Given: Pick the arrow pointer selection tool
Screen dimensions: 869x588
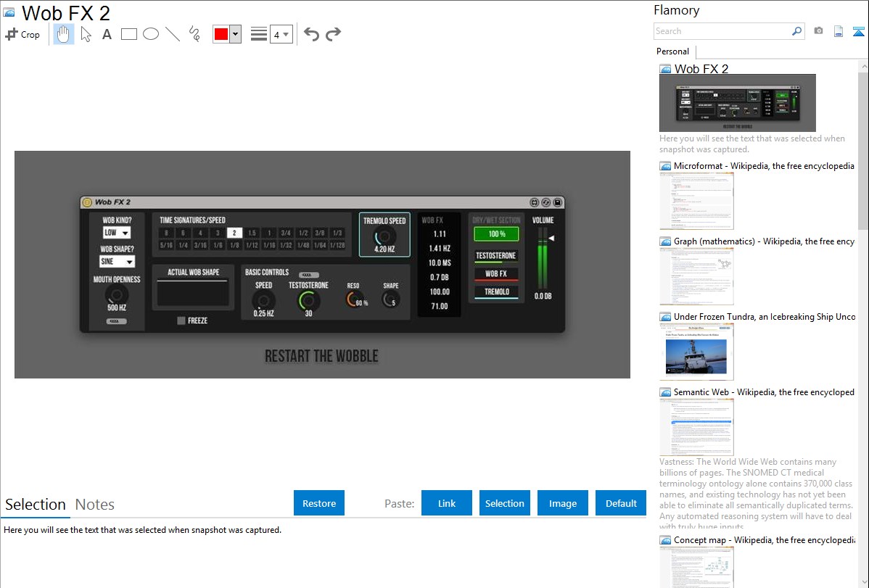Looking at the screenshot, I should tap(86, 34).
